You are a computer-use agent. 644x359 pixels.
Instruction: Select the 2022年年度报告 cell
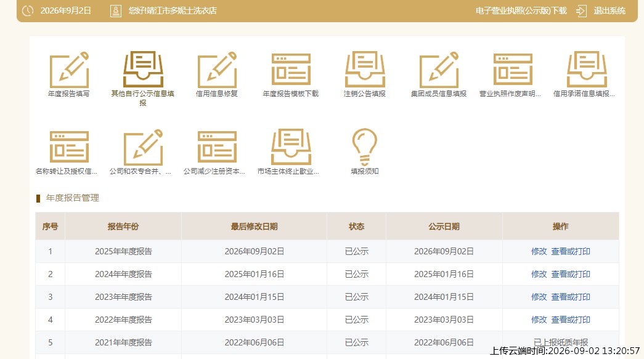[x=123, y=320]
